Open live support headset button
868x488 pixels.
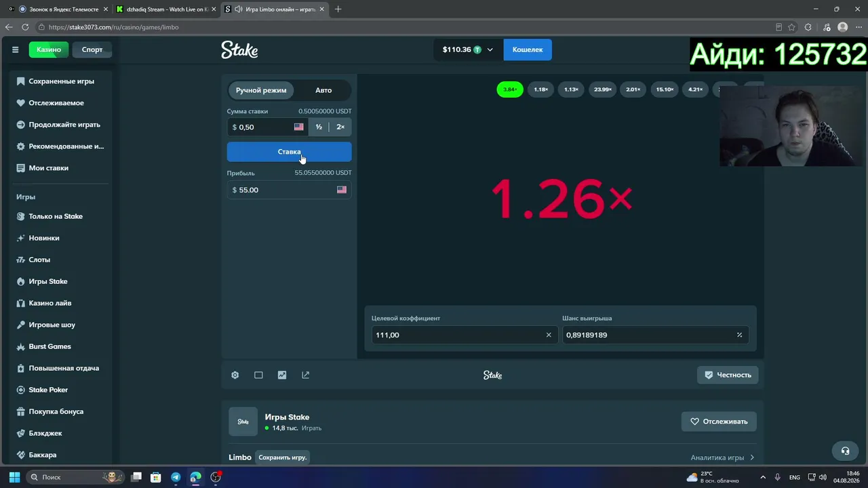[845, 451]
